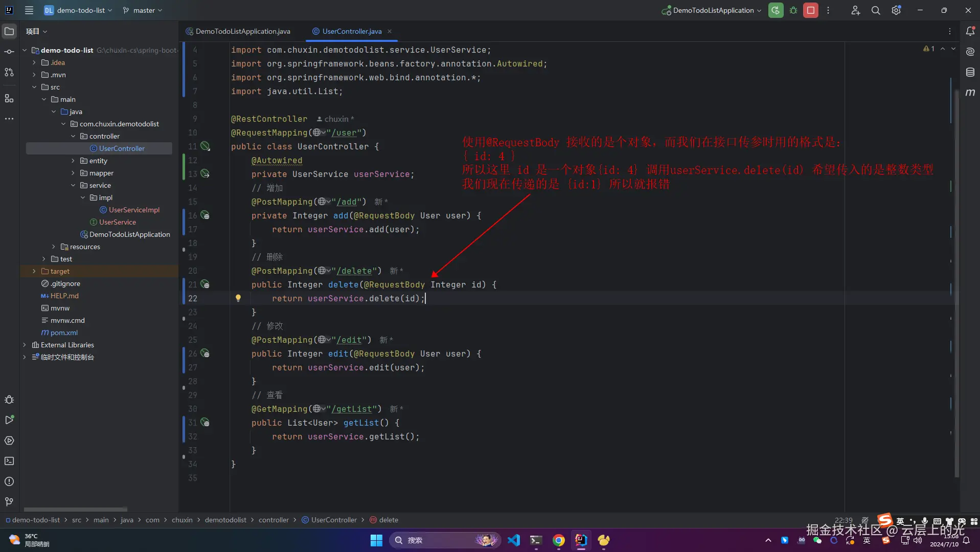Image resolution: width=980 pixels, height=552 pixels.
Task: Open the Run tool window
Action: click(9, 420)
